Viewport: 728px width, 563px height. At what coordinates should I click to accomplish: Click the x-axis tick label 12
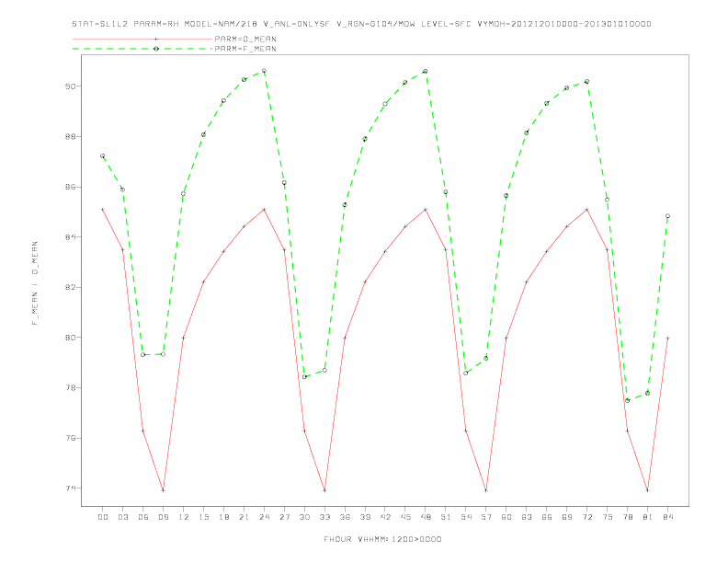[184, 517]
